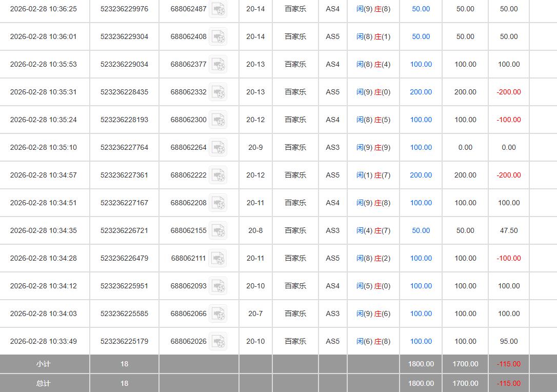557x392 pixels.
Task: Open replay icon for round 688062026
Action: click(218, 342)
